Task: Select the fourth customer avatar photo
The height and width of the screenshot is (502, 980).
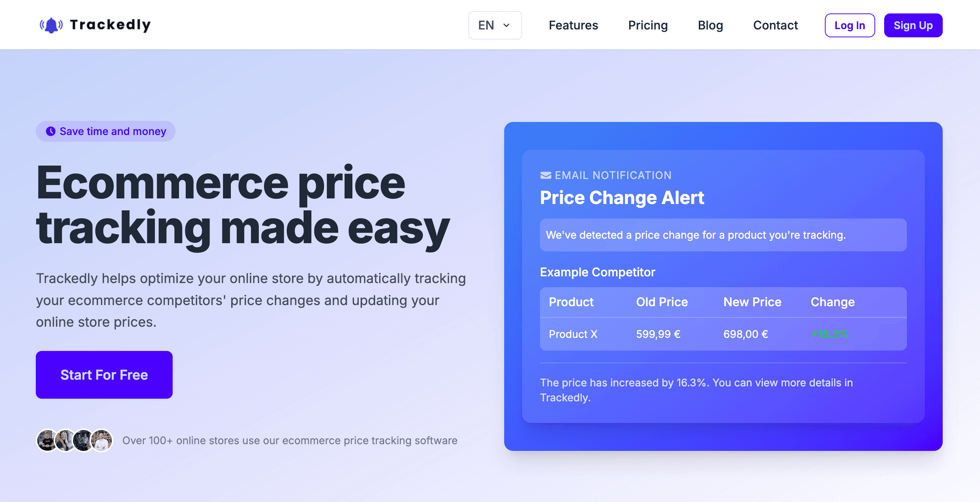Action: coord(101,440)
